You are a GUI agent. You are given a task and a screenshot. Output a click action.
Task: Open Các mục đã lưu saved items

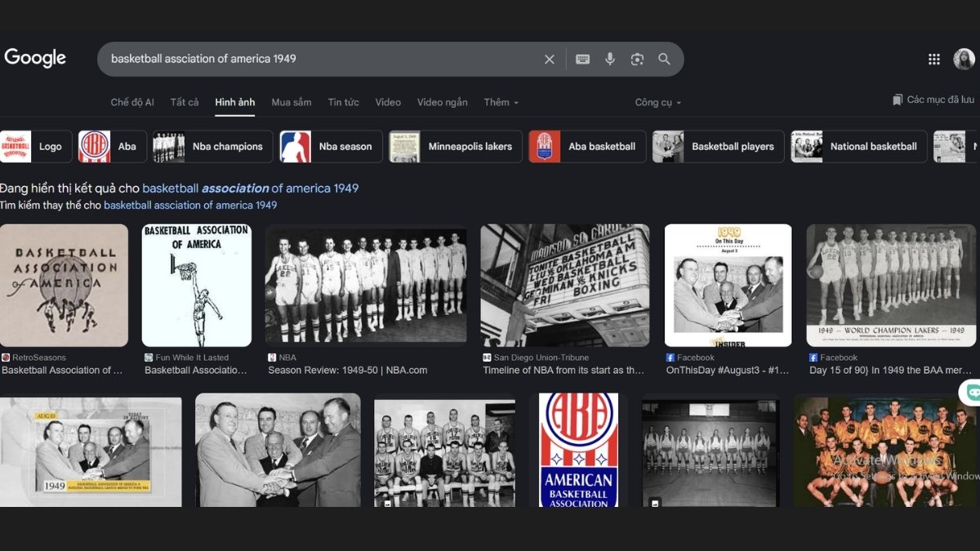[x=933, y=100]
